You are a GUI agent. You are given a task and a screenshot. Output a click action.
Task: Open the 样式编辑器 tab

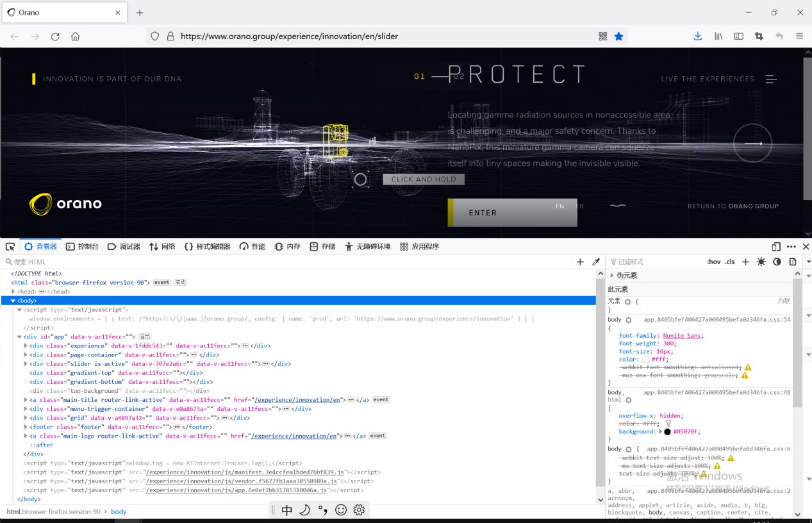pos(207,247)
